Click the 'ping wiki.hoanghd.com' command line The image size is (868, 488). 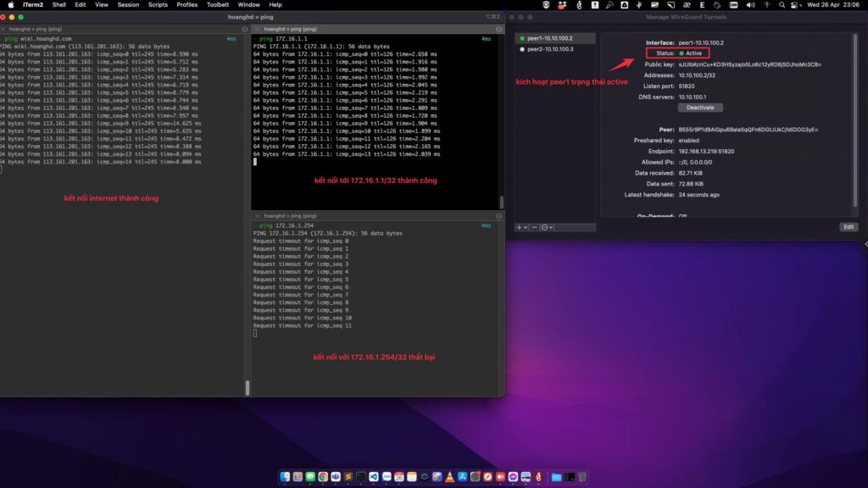[38, 39]
